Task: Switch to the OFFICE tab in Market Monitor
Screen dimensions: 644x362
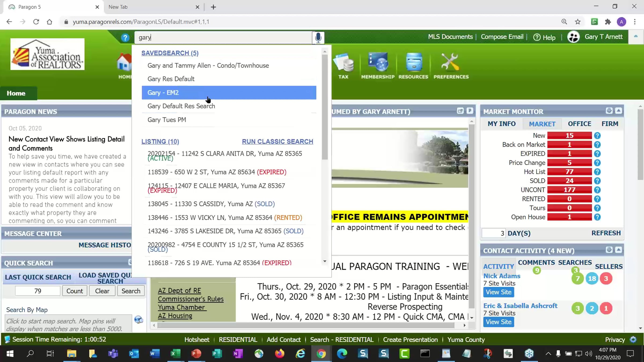Action: (x=579, y=124)
